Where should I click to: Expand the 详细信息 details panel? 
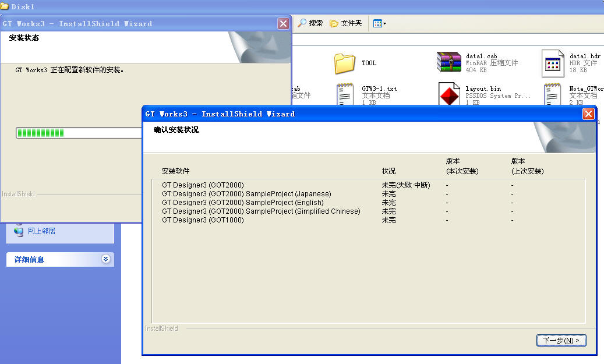coord(105,259)
